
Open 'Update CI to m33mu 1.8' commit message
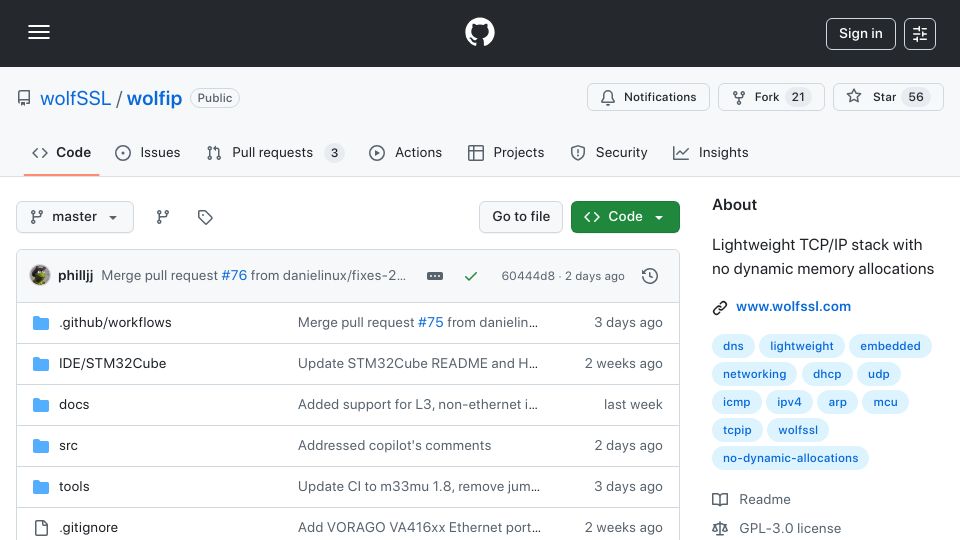419,487
